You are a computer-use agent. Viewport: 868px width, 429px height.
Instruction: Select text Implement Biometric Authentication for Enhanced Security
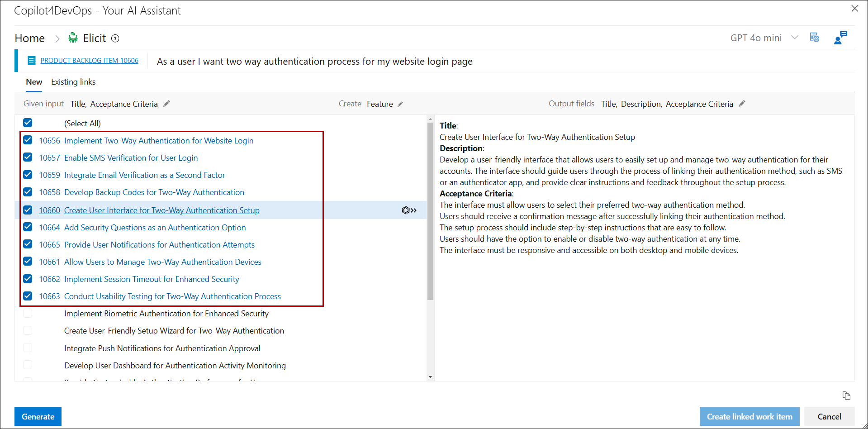pyautogui.click(x=166, y=314)
